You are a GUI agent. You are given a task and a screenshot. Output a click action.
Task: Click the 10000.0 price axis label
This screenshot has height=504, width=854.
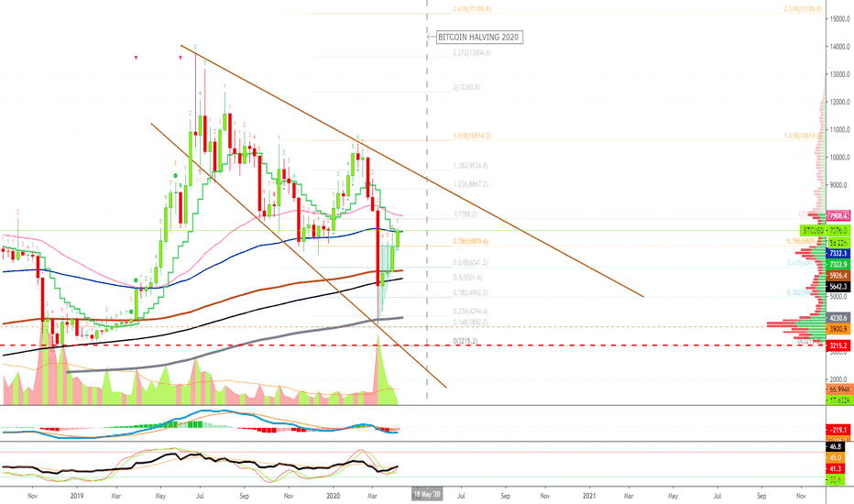838,158
